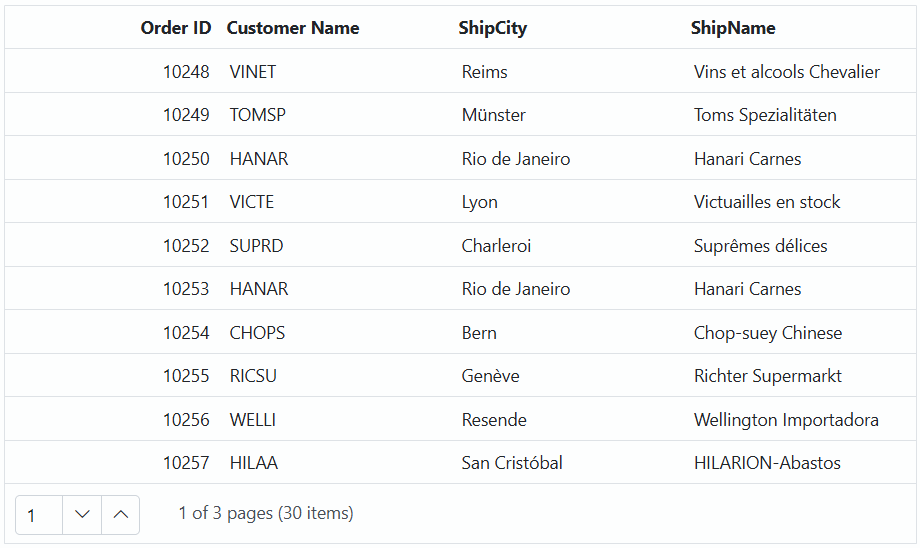The height and width of the screenshot is (548, 920).
Task: Select the HILARION-Abastos ship name cell
Action: pos(799,462)
